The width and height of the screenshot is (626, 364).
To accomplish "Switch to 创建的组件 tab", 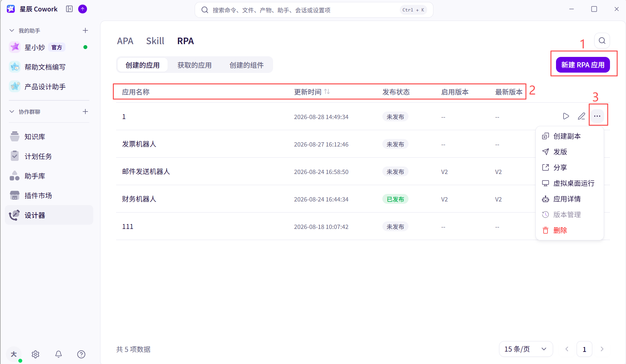I will click(x=247, y=65).
